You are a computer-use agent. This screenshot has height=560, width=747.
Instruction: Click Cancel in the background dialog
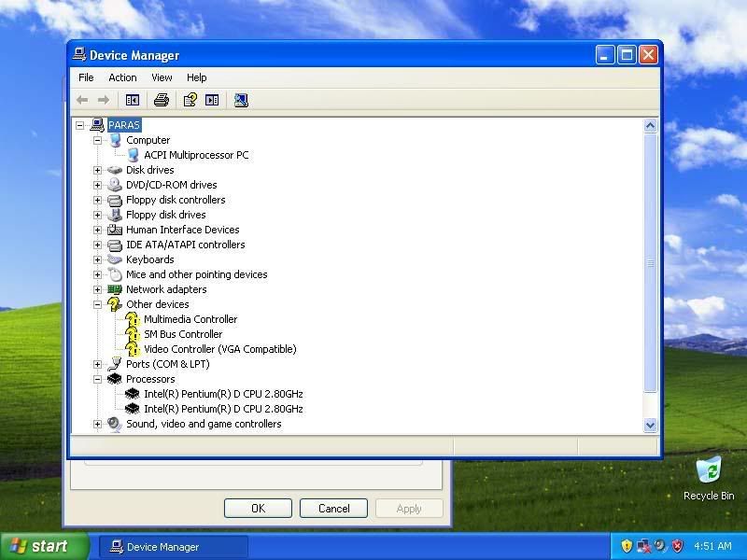(x=333, y=508)
